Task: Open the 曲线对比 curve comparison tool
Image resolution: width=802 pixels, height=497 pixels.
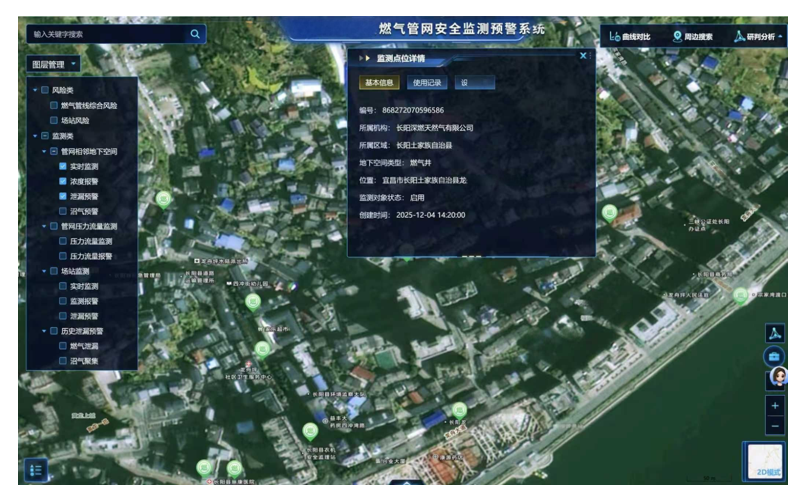Action: pos(630,36)
